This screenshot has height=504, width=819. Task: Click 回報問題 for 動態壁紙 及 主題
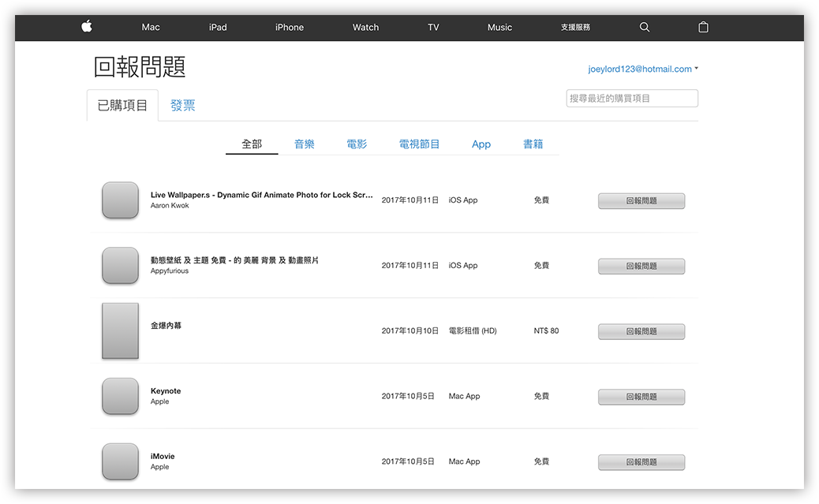[x=641, y=267]
